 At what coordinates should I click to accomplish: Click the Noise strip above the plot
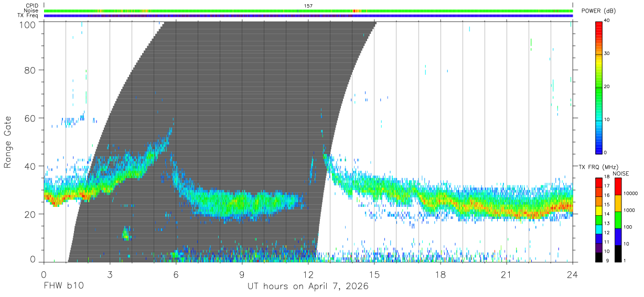point(308,10)
